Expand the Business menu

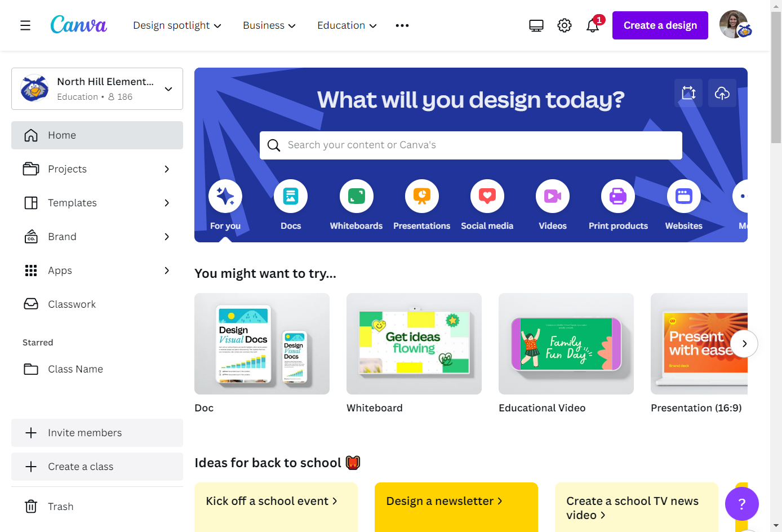point(269,25)
